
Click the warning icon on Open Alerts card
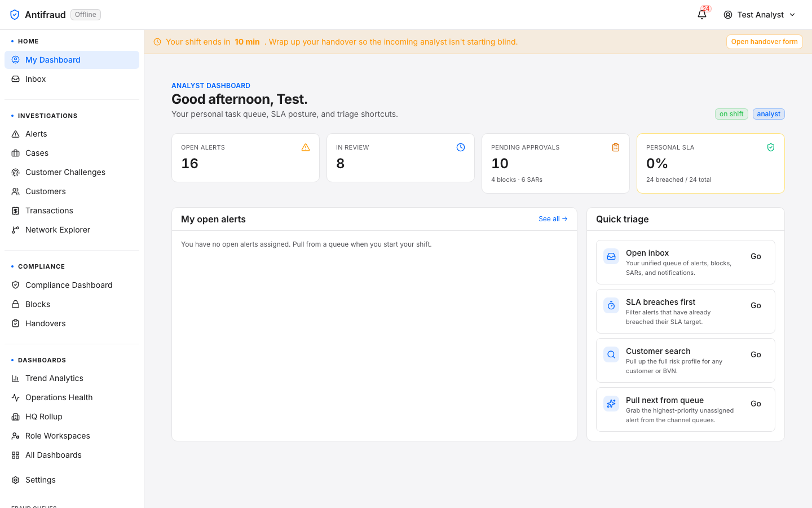point(306,147)
